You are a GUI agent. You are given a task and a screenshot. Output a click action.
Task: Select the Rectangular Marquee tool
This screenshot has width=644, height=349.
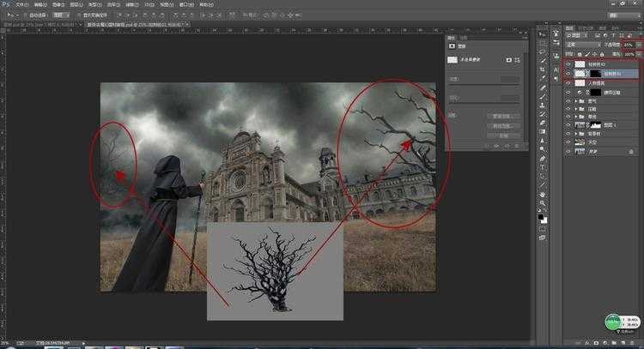(x=543, y=43)
